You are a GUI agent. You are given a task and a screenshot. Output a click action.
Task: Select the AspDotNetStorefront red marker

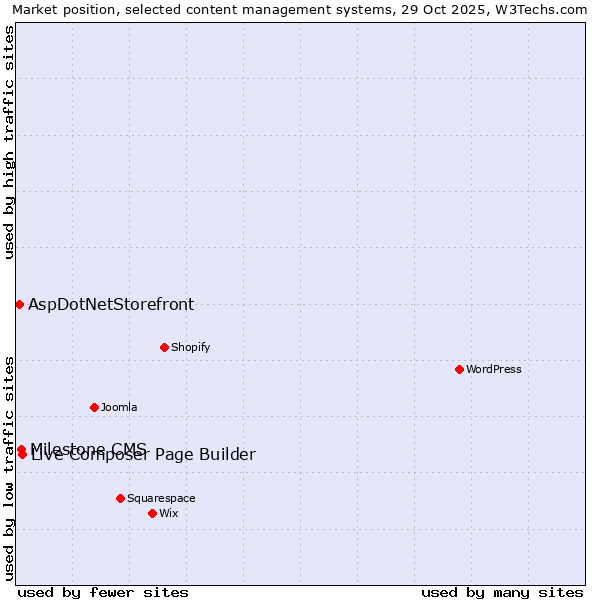coord(19,304)
